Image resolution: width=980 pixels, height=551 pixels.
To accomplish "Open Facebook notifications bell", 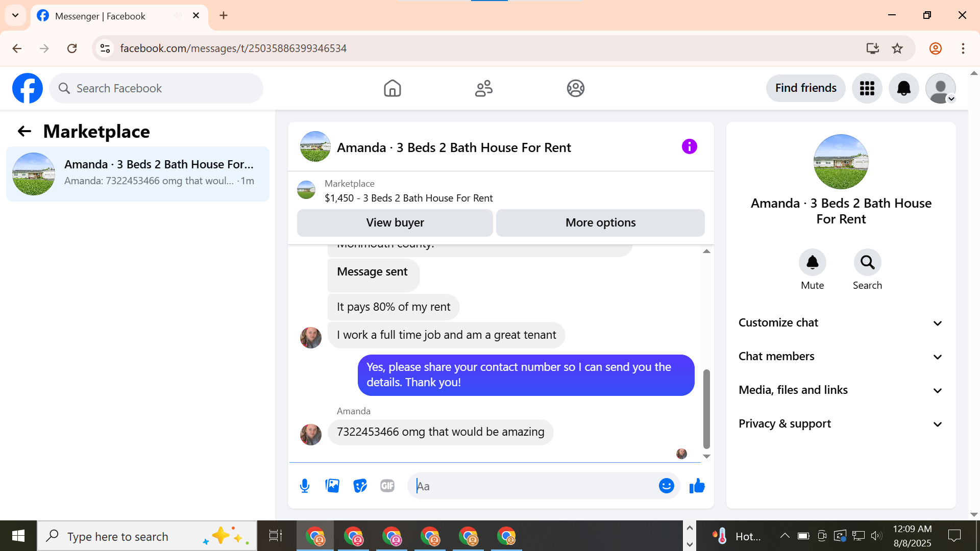I will coord(903,88).
